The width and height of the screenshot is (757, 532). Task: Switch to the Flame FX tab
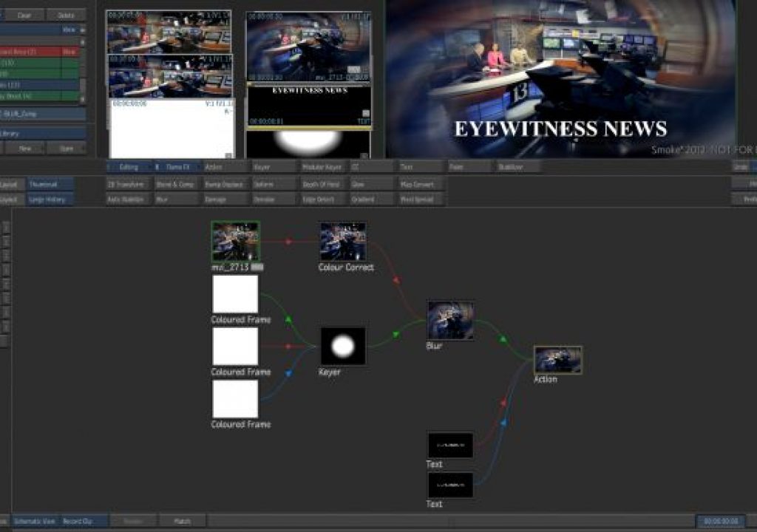(x=177, y=167)
